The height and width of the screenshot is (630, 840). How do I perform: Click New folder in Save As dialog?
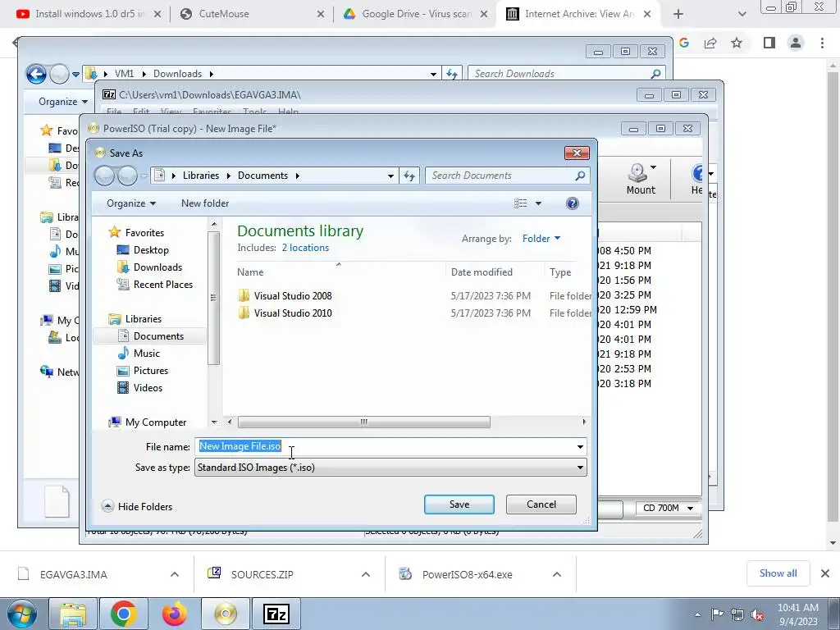(205, 203)
